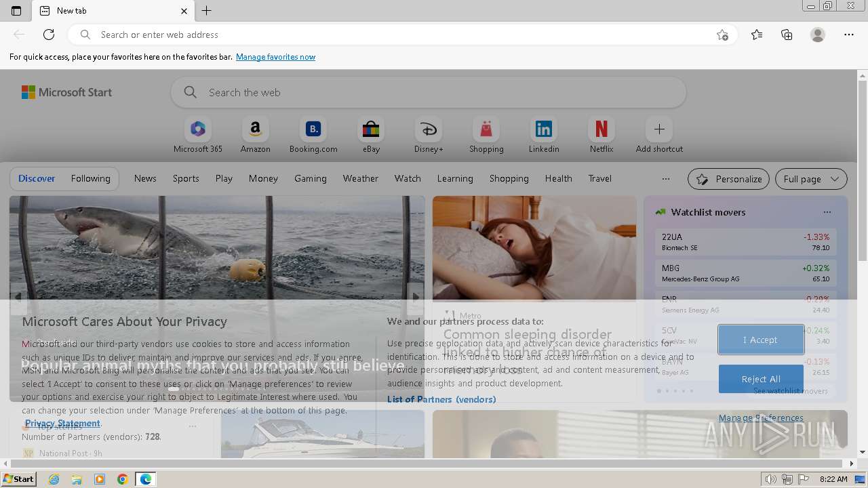Open Windows Media Player from taskbar

pos(100,479)
